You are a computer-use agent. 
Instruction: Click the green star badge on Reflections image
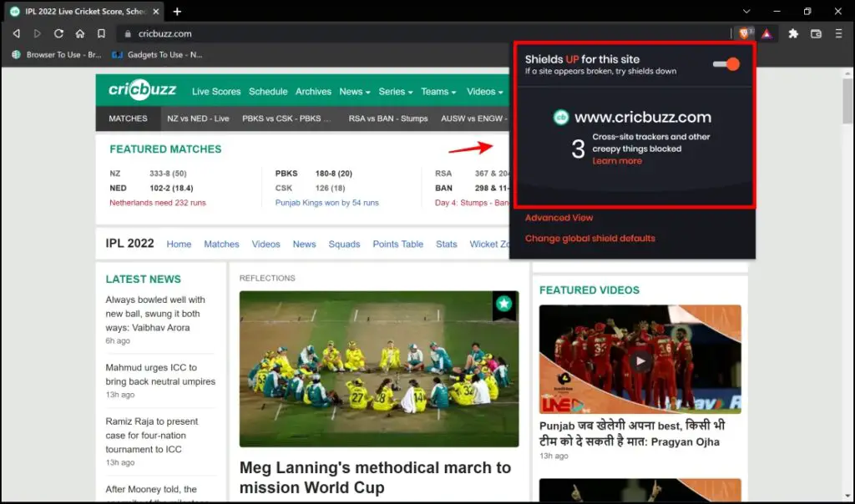tap(503, 304)
